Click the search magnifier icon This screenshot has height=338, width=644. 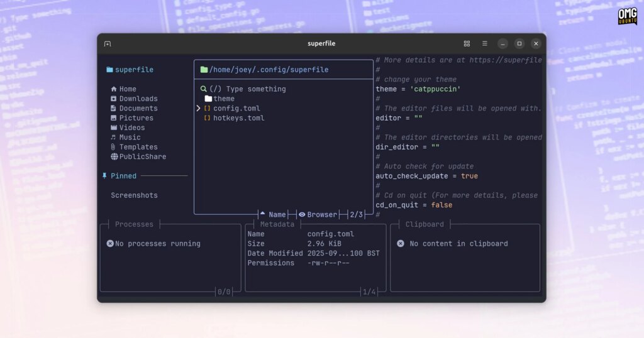pyautogui.click(x=203, y=89)
